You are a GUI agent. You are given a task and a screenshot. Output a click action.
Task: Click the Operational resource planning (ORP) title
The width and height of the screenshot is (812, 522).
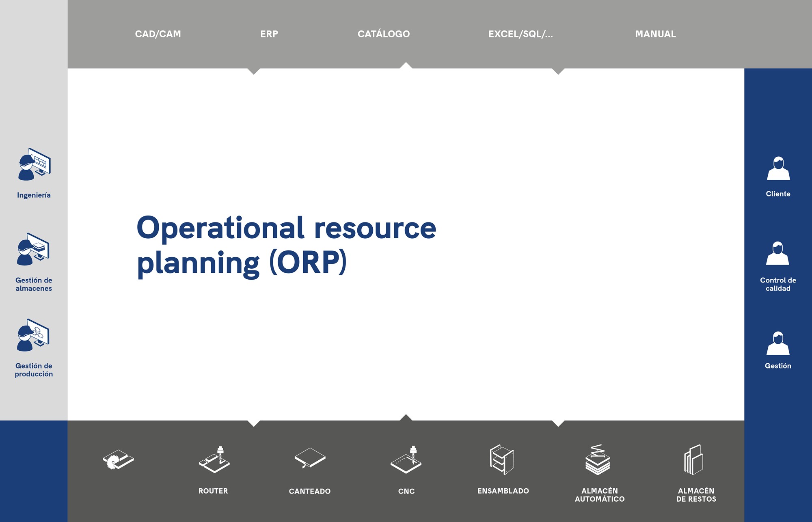[286, 245]
